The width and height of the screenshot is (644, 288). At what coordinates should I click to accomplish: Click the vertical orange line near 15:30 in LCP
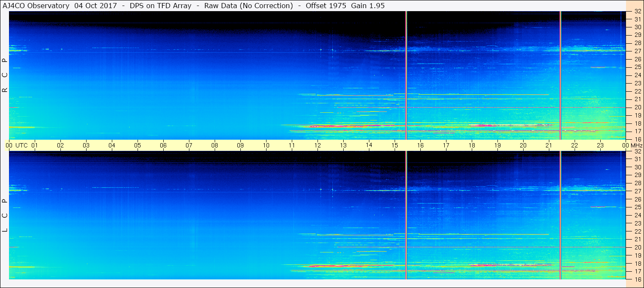point(406,215)
